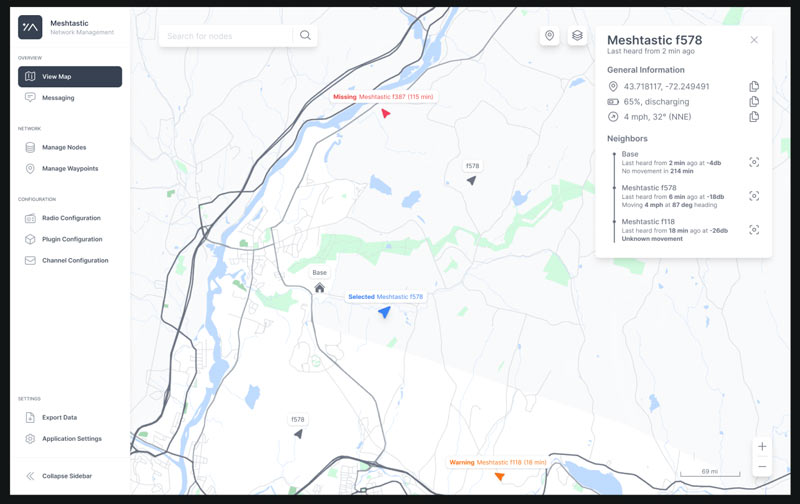Click the Base neighbor name
This screenshot has width=800, height=504.
tap(630, 154)
